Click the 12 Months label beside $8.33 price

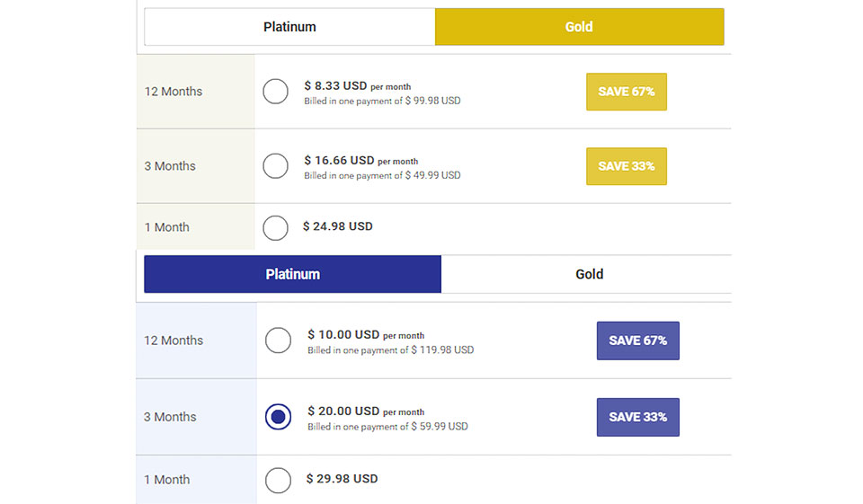173,92
